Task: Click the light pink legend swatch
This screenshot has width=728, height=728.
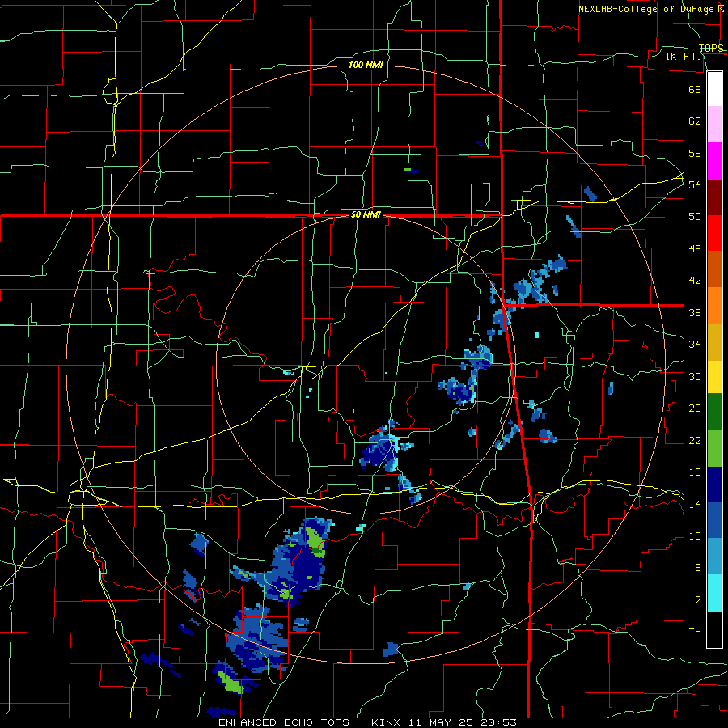Action: (x=714, y=125)
